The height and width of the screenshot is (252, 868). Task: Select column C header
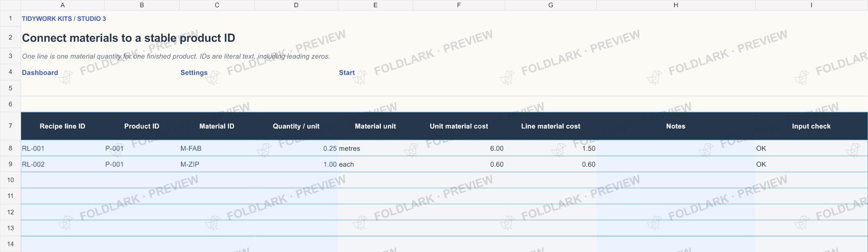pyautogui.click(x=217, y=5)
